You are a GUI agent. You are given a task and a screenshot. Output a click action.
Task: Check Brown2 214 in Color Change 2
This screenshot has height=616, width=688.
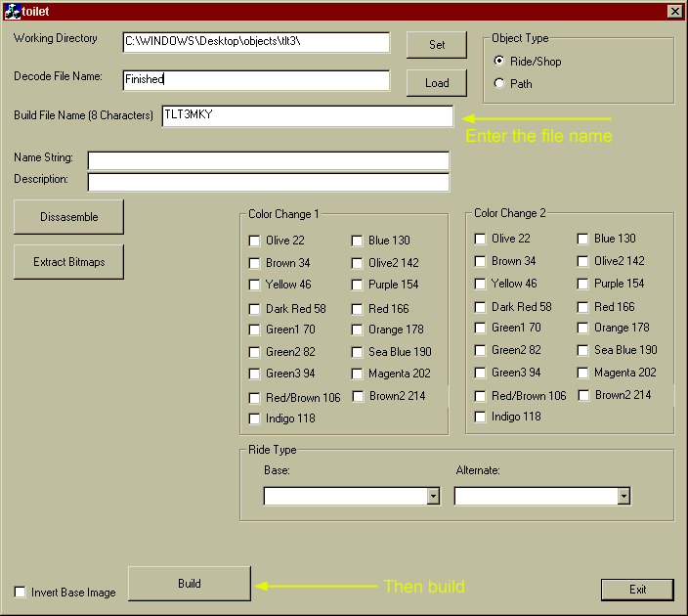point(583,396)
